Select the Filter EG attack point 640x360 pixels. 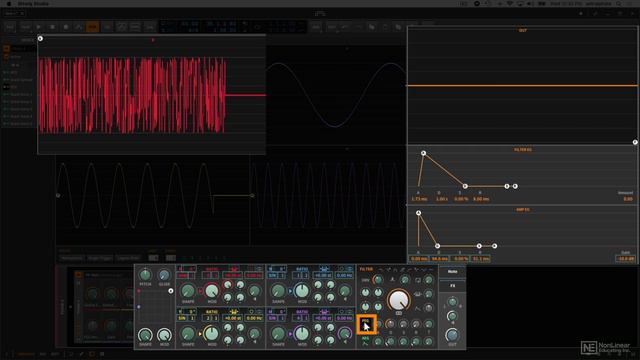point(423,153)
